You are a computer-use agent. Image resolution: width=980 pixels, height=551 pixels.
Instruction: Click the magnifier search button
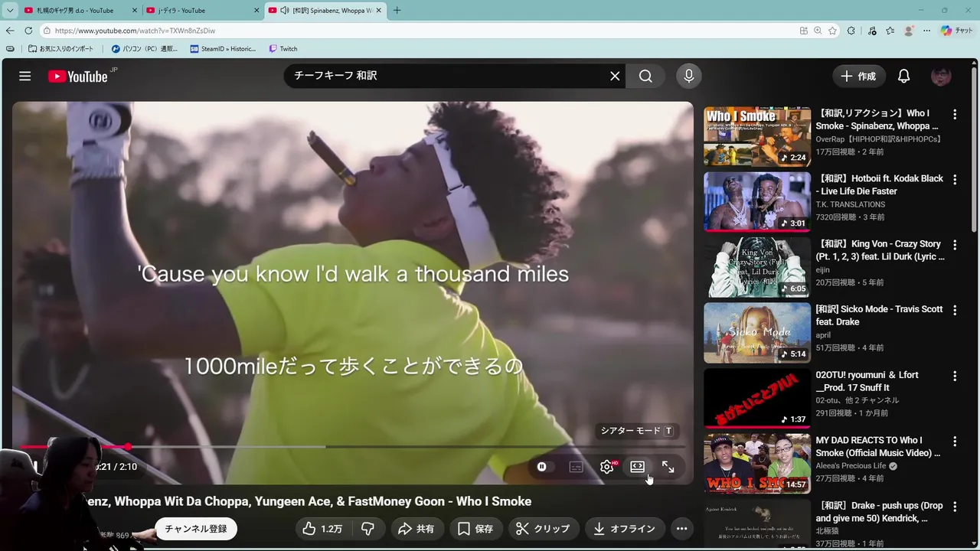click(645, 76)
